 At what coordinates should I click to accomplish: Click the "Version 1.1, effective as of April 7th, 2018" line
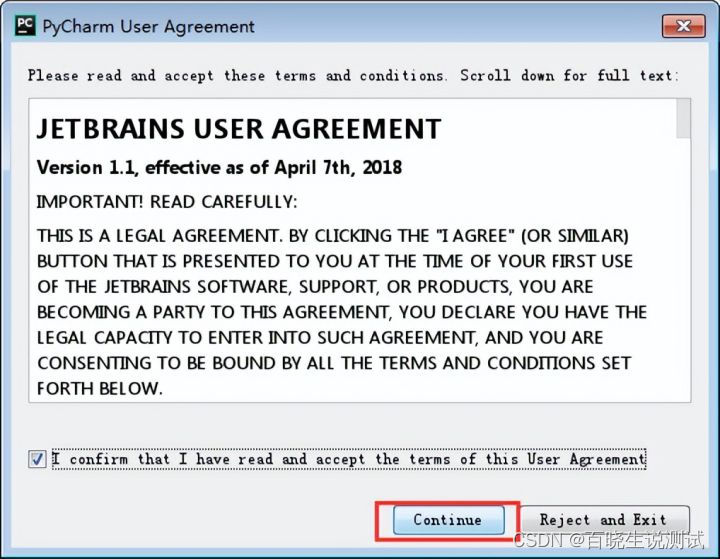click(x=219, y=168)
